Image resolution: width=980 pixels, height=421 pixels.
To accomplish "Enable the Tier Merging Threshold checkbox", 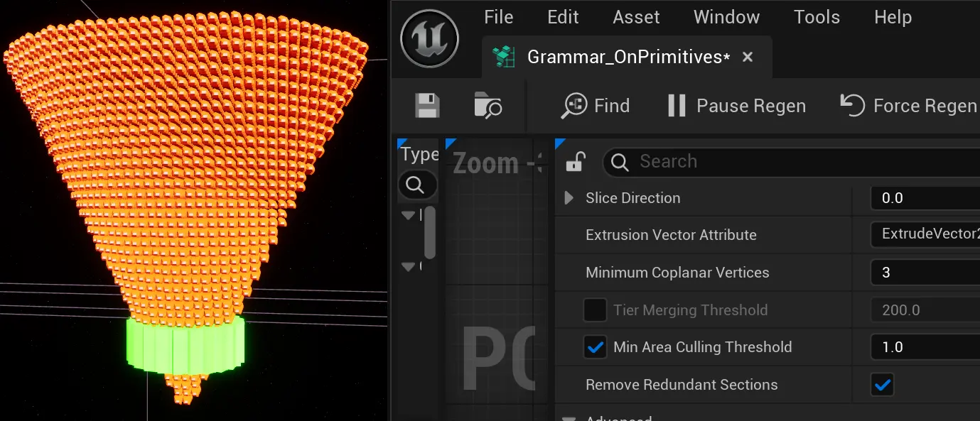I will click(x=594, y=310).
